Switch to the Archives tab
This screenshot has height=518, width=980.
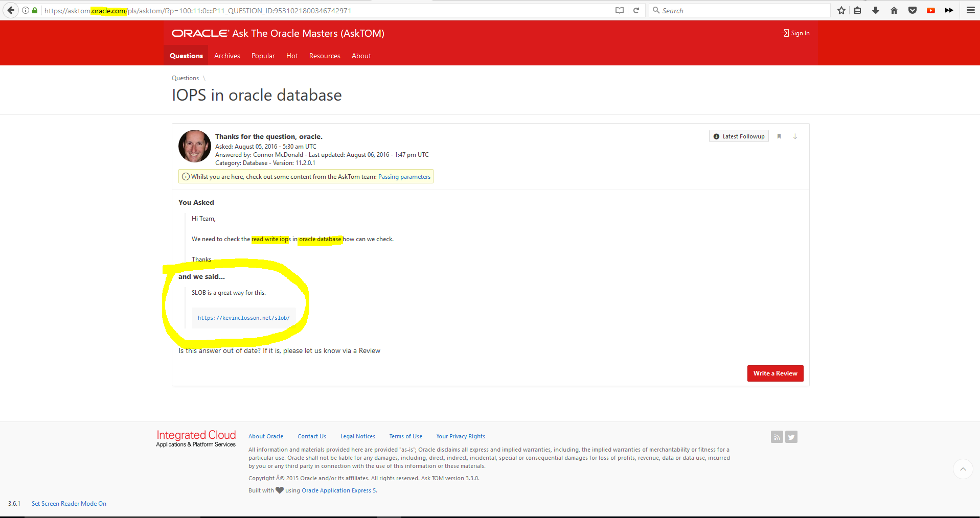click(227, 56)
